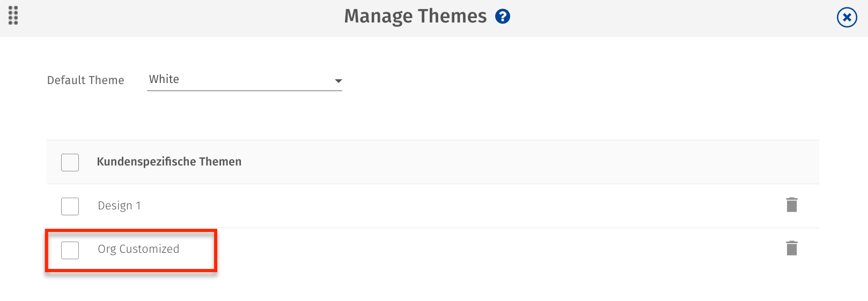Image resolution: width=868 pixels, height=301 pixels.
Task: Open the app grid menu icon
Action: pos(13,16)
